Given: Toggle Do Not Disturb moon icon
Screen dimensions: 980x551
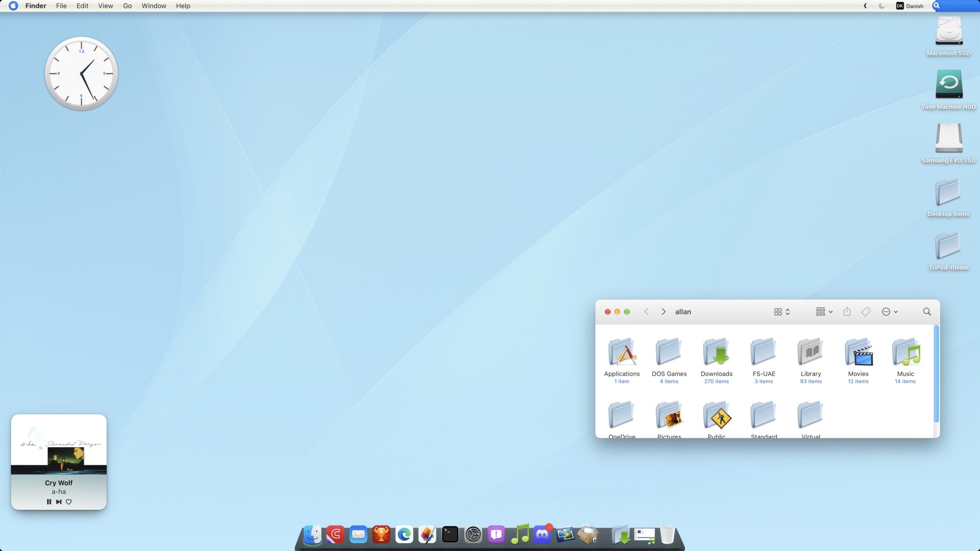Looking at the screenshot, I should (x=882, y=6).
